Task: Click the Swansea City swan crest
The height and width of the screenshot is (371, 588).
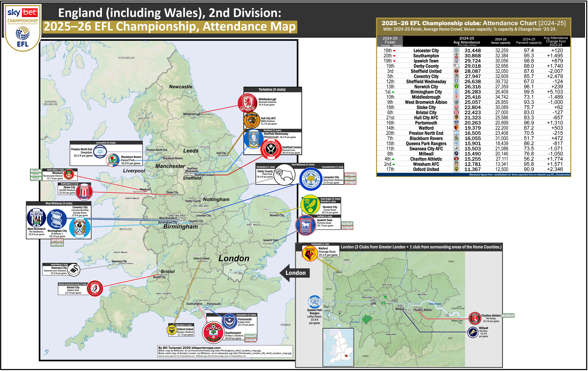Action: pyautogui.click(x=74, y=270)
